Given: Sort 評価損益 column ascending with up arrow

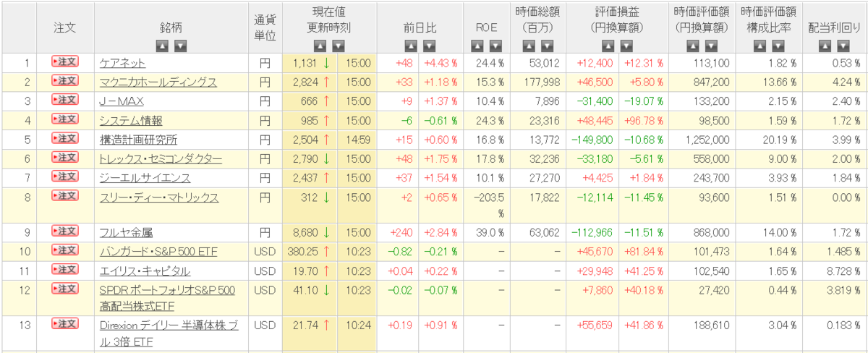Looking at the screenshot, I should click(607, 46).
